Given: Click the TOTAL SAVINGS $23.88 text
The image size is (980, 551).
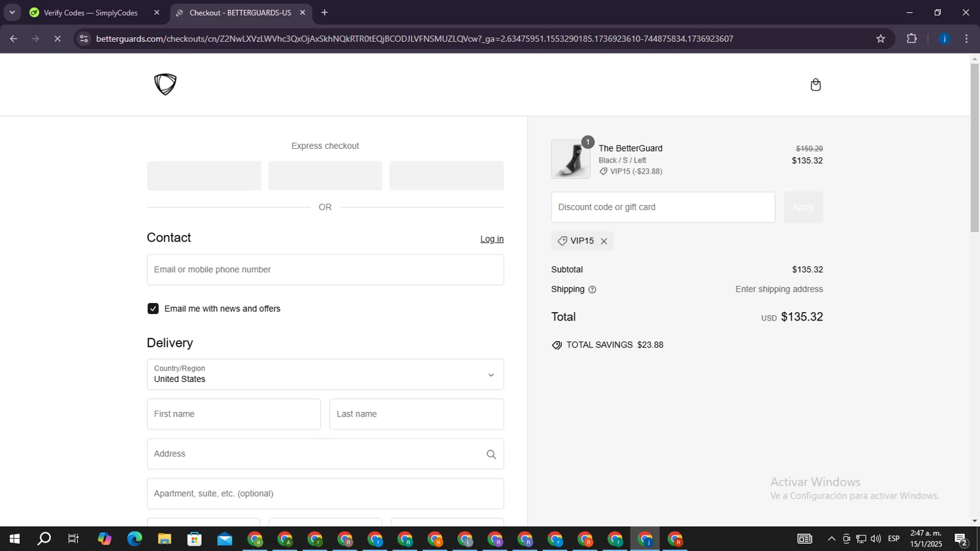Looking at the screenshot, I should [615, 345].
